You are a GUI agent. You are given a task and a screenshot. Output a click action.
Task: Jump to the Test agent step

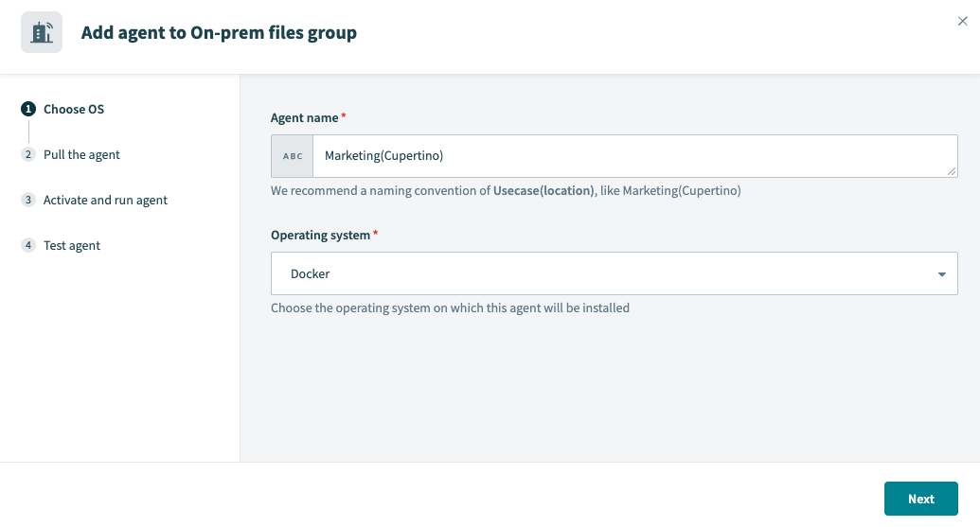(x=72, y=246)
